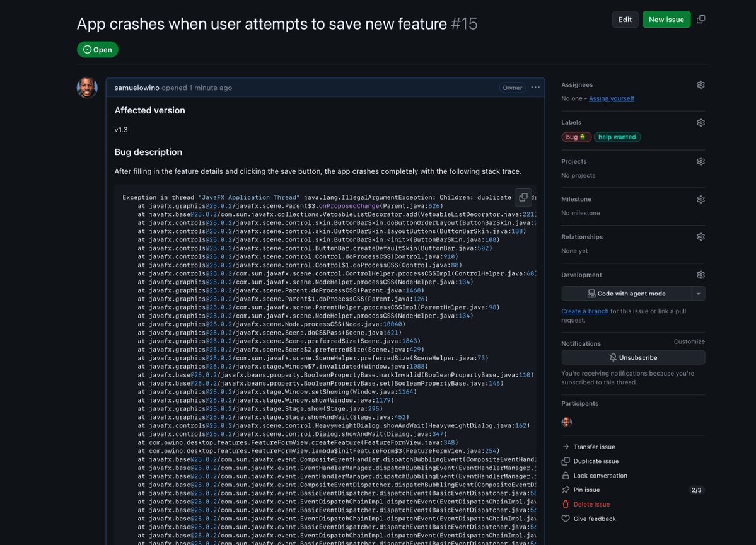Expand the agent mode dropdown arrow
Screen dimensions: 756x545
(x=698, y=294)
